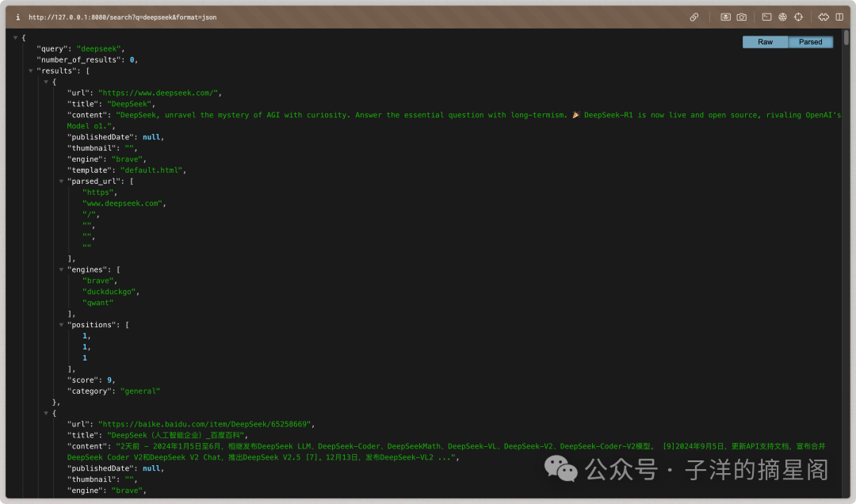
Task: Click the site info icon beside the URL
Action: (18, 17)
